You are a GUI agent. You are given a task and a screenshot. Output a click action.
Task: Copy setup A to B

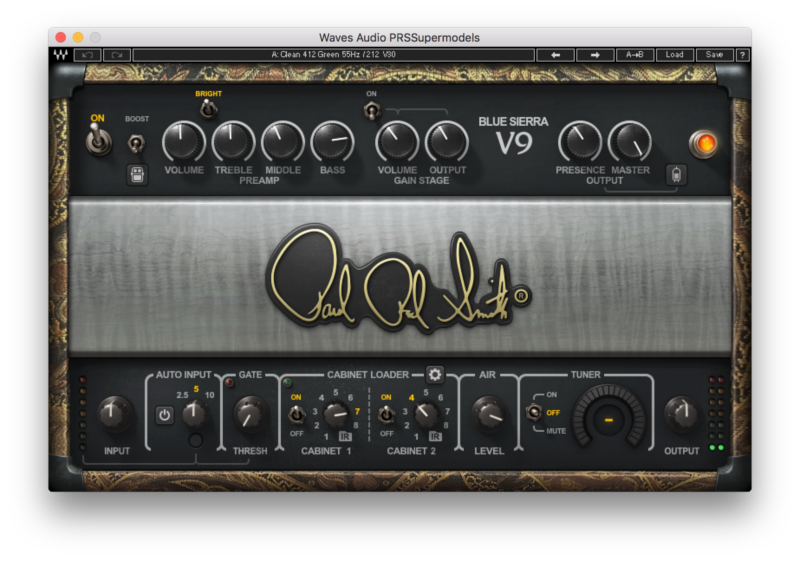coord(635,55)
